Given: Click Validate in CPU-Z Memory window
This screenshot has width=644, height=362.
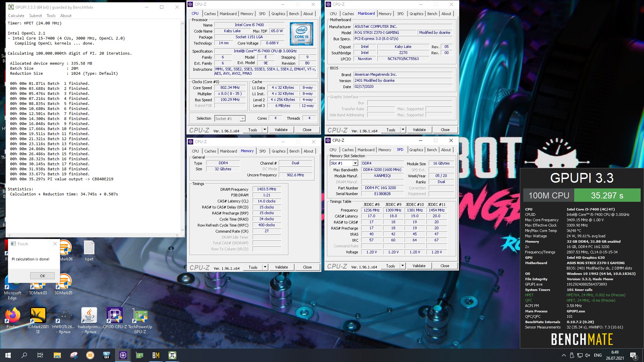Looking at the screenshot, I should point(281,267).
